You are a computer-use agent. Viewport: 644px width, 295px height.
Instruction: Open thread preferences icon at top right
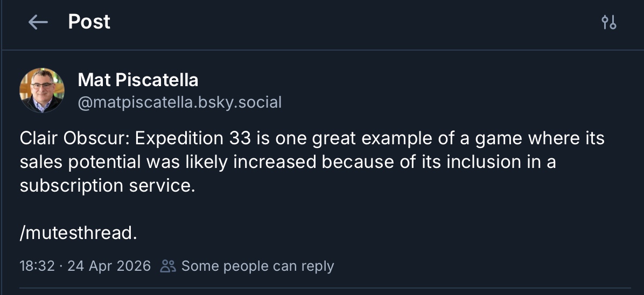click(x=608, y=22)
